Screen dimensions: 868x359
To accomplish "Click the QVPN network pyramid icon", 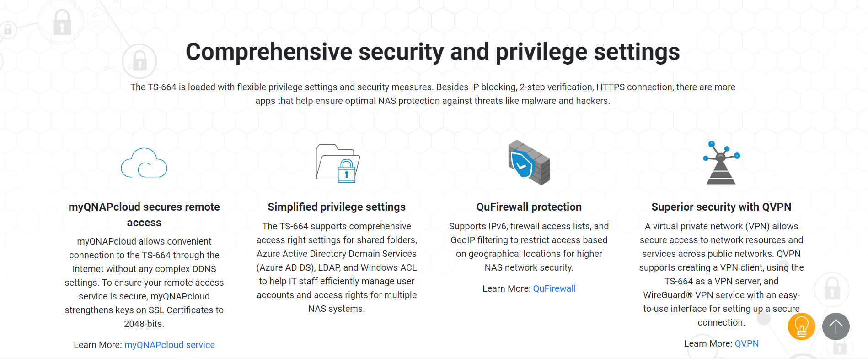I will click(721, 163).
